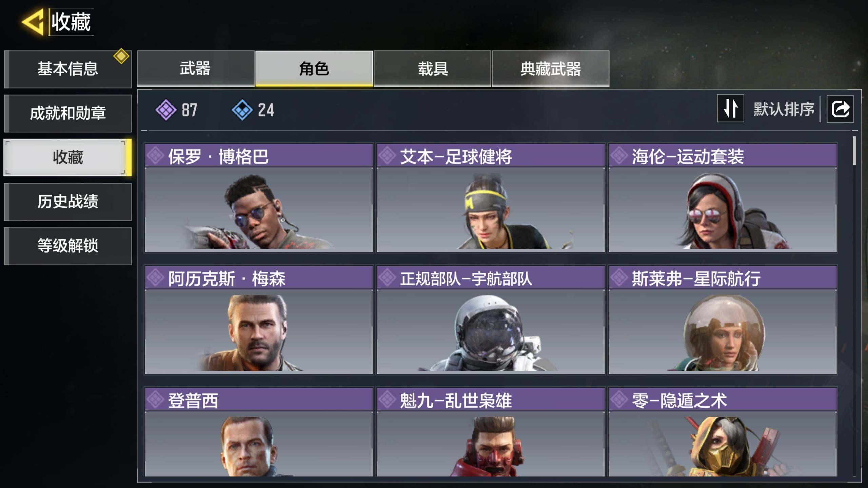Viewport: 868px width, 488px height.
Task: Select the 正规部队-宇航部队 astronaut card
Action: pos(491,320)
